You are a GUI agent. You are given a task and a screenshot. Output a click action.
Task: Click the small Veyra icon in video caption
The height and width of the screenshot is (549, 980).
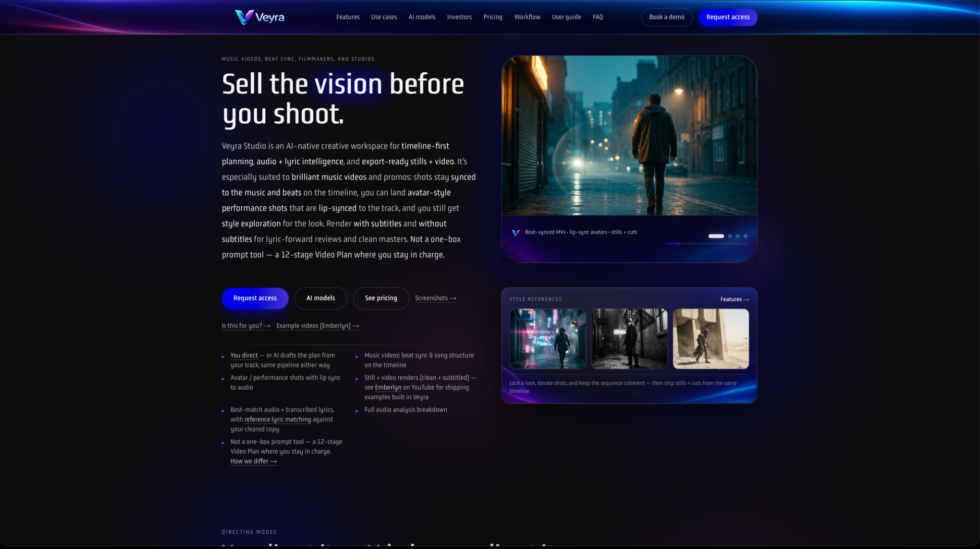(516, 233)
